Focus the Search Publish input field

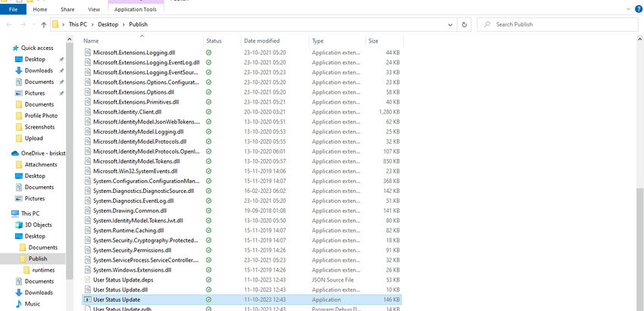[x=558, y=25]
